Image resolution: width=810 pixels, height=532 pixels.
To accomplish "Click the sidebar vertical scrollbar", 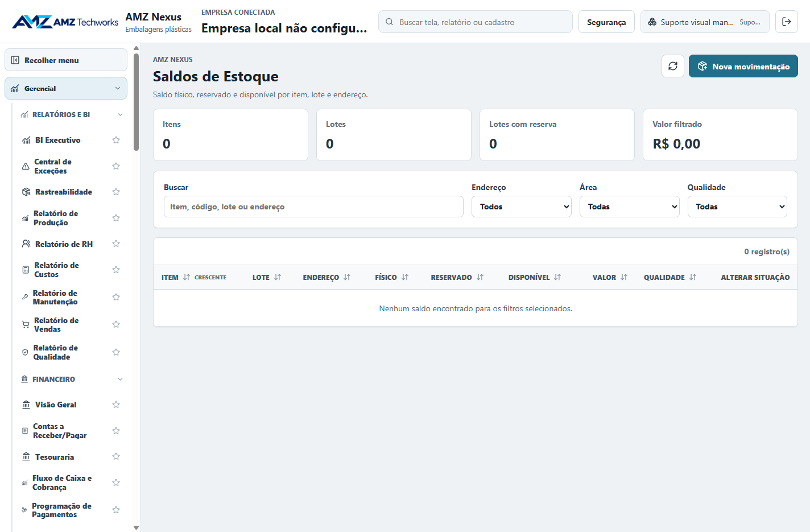I will click(136, 102).
